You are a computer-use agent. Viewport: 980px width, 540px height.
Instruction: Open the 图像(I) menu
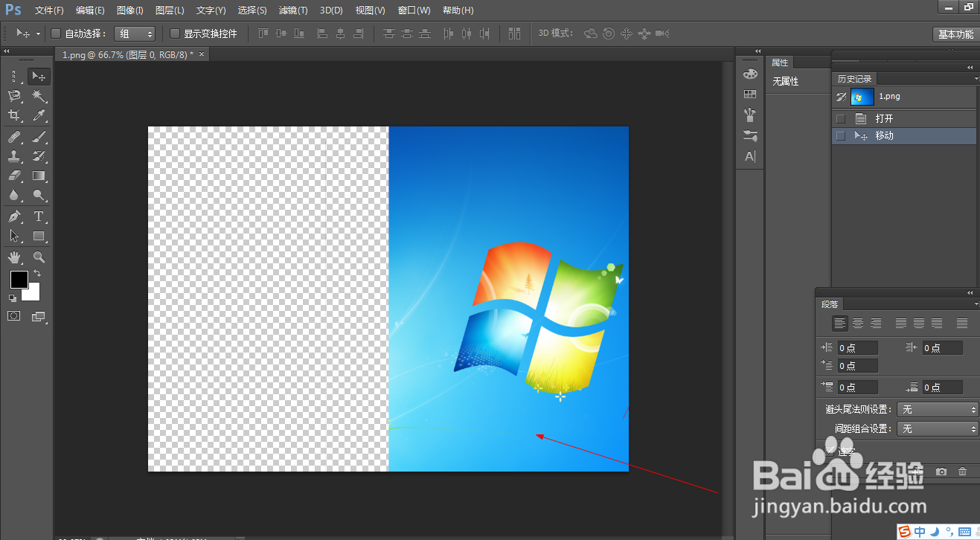click(129, 10)
